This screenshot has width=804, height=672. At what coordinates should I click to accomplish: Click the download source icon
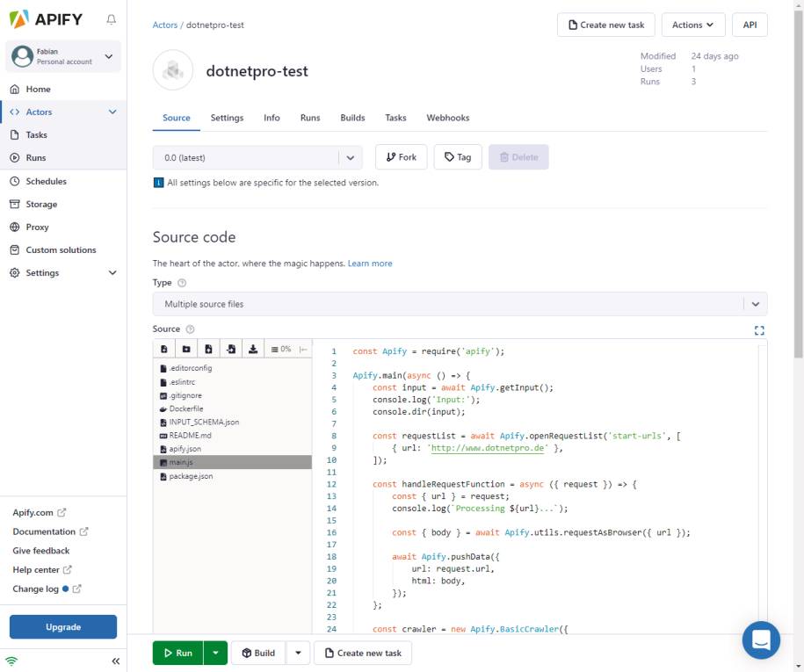click(x=253, y=349)
